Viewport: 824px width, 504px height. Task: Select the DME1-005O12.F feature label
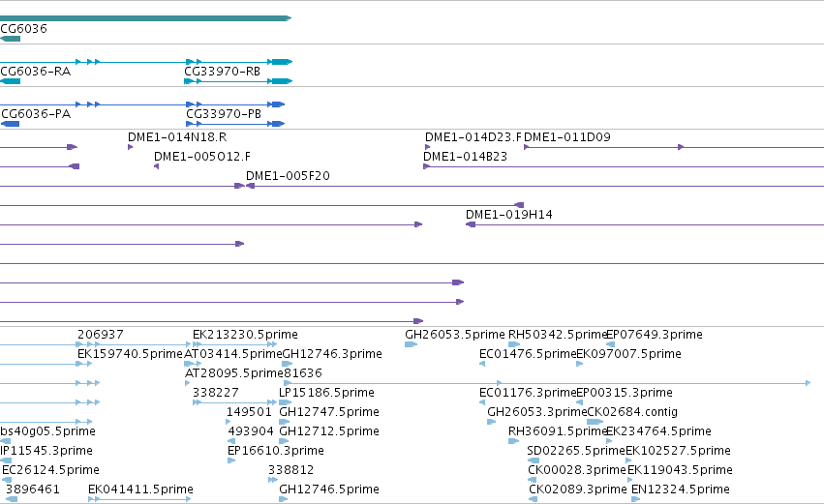[x=202, y=157]
